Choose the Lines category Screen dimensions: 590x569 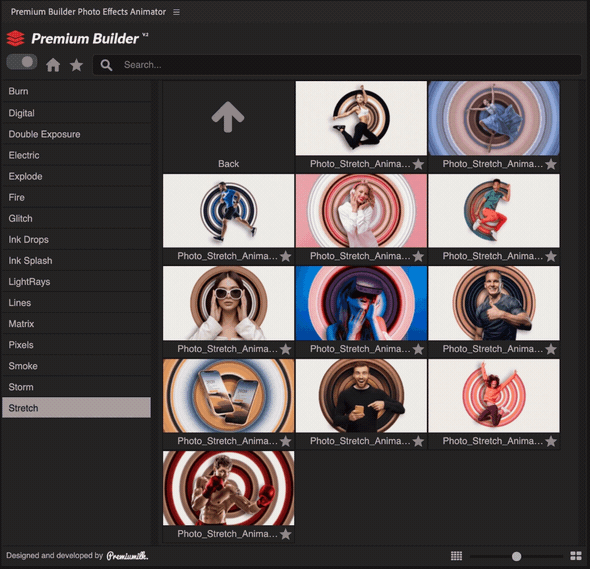coord(76,303)
